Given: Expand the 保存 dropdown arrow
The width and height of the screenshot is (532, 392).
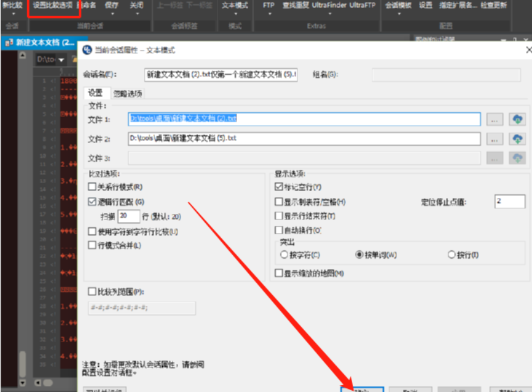Looking at the screenshot, I should pos(112,14).
